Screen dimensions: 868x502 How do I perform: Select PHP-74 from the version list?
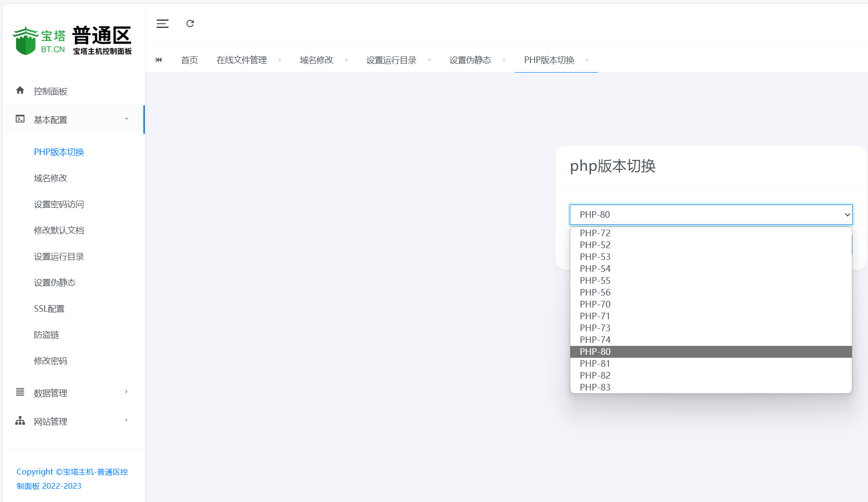[x=595, y=340]
